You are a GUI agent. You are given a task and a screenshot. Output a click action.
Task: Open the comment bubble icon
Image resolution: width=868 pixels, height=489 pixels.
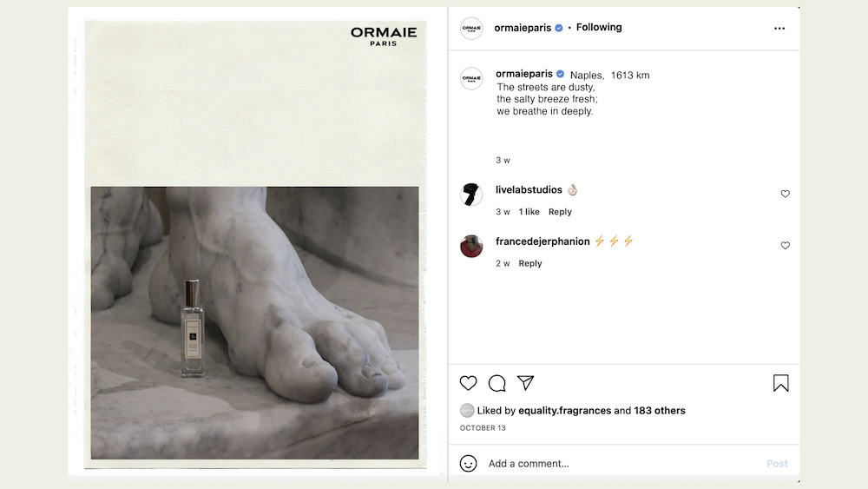click(x=496, y=383)
